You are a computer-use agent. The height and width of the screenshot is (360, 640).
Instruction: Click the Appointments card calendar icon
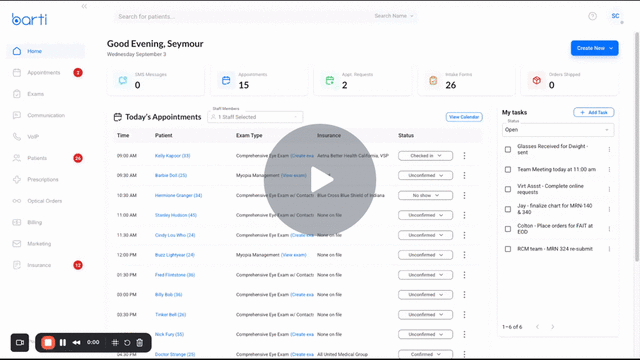(x=226, y=80)
